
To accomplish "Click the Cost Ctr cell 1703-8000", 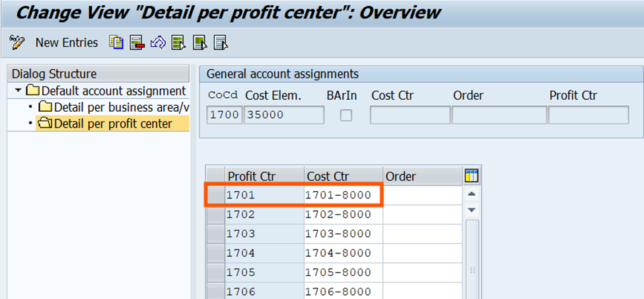I will tap(343, 234).
